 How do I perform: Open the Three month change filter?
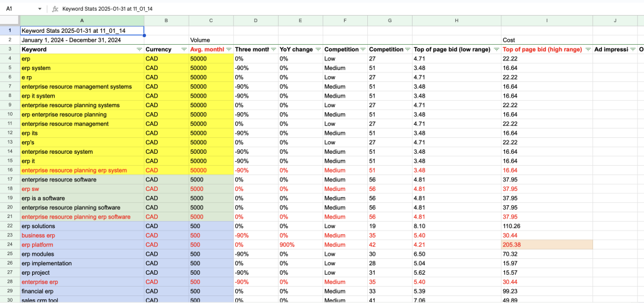(273, 49)
